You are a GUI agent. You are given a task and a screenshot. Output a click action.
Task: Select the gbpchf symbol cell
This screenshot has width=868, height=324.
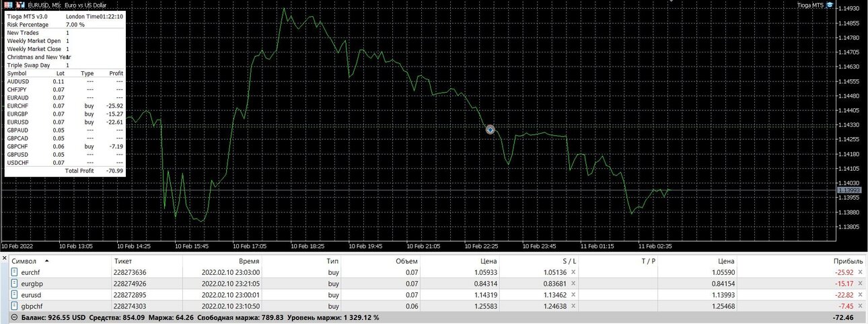click(32, 306)
